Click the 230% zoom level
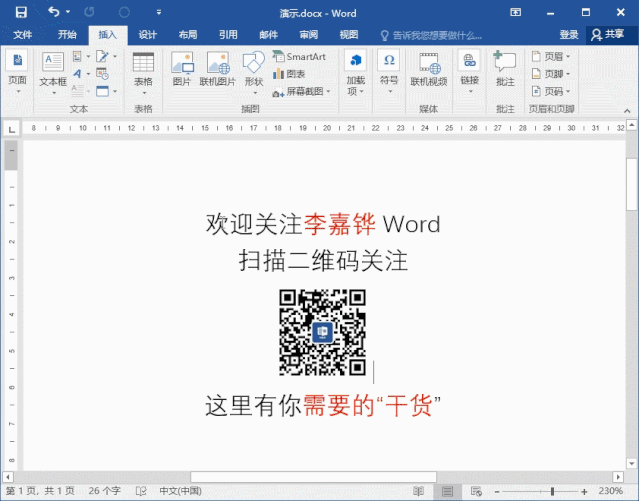Viewport: 639px width, 501px height. pyautogui.click(x=610, y=491)
